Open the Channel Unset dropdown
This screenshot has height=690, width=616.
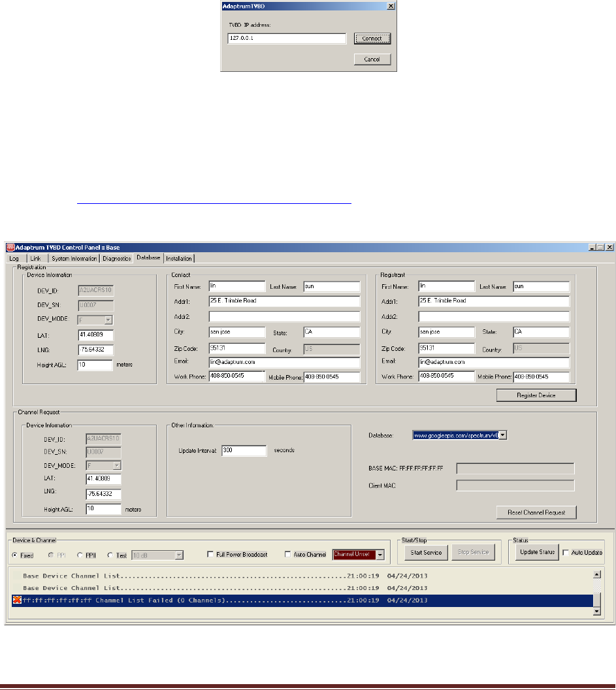click(380, 555)
